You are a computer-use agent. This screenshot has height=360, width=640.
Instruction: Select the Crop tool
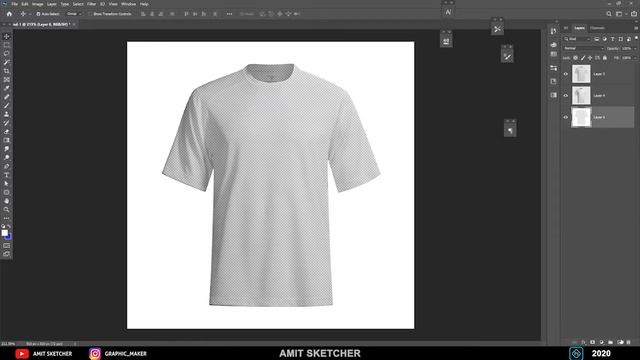[7, 71]
